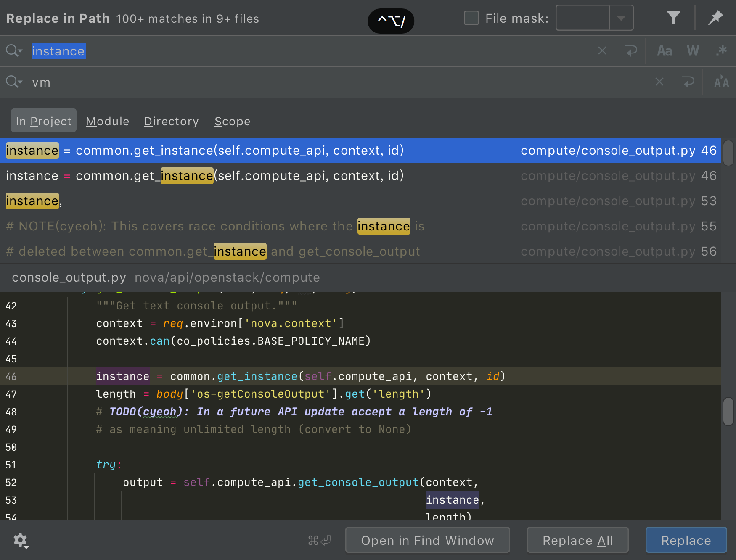Switch to the Module scope tab
Image resolution: width=736 pixels, height=560 pixels.
pyautogui.click(x=107, y=121)
